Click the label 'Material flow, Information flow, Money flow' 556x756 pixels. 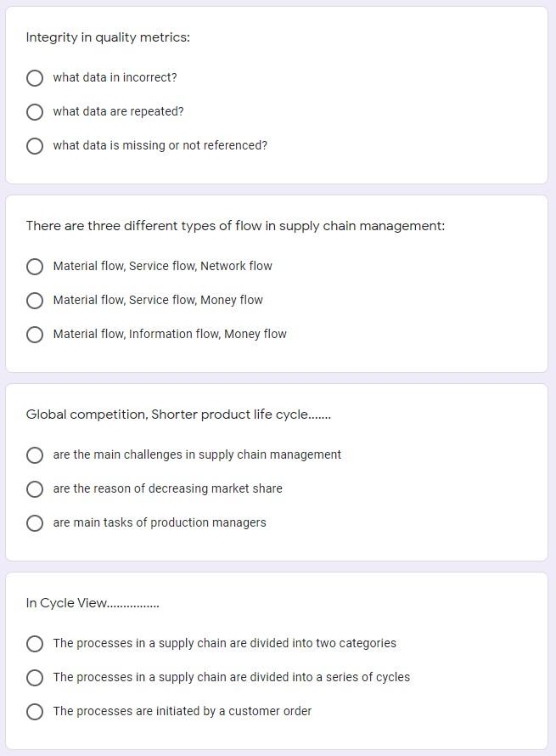[170, 334]
